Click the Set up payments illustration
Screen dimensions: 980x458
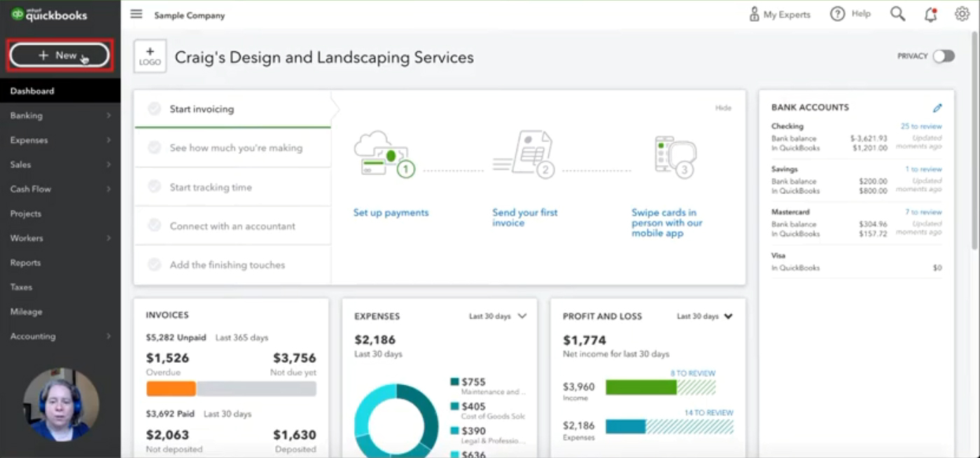[384, 155]
